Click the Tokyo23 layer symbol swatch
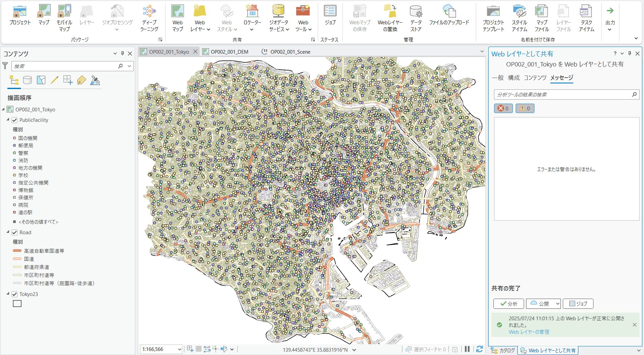The width and height of the screenshot is (644, 355). pos(17,304)
